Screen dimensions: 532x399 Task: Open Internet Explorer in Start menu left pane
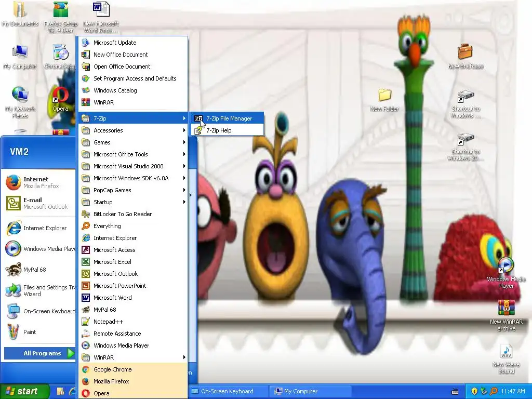click(x=39, y=228)
